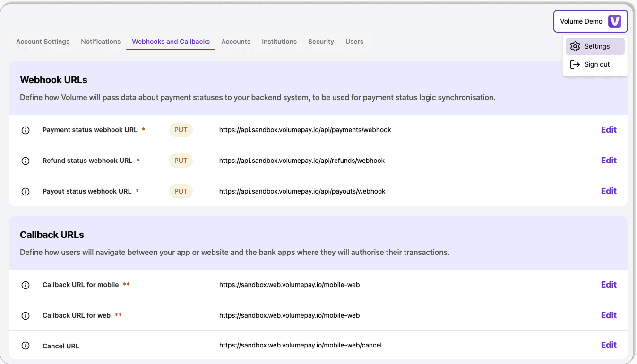
Task: Open the Institutions tab
Action: (x=279, y=42)
